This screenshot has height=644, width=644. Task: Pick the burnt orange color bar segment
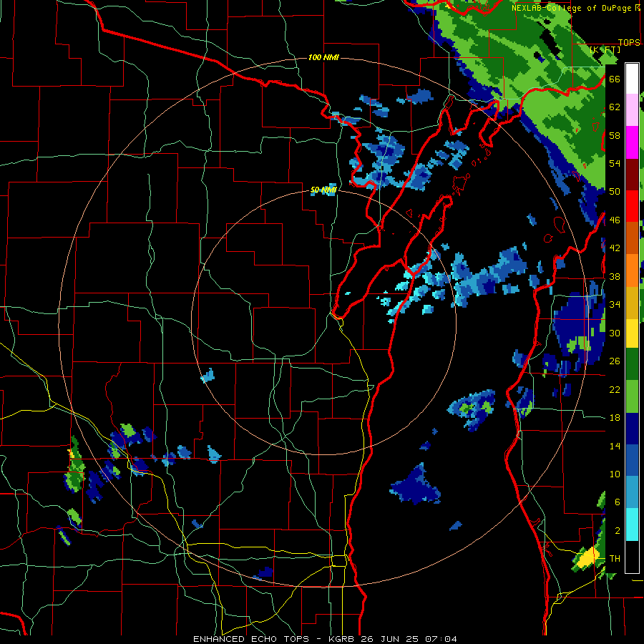coord(632,238)
